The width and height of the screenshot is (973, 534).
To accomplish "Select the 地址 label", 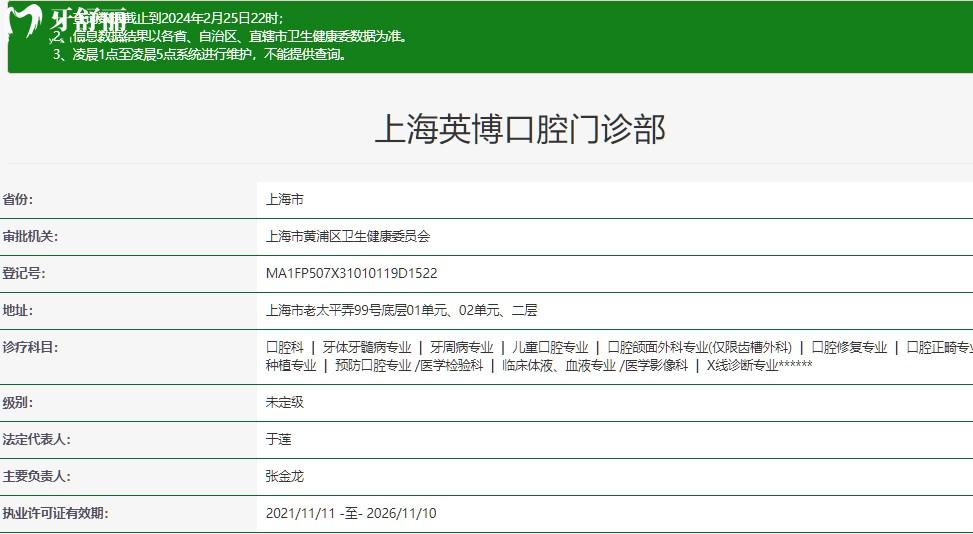I will (18, 310).
